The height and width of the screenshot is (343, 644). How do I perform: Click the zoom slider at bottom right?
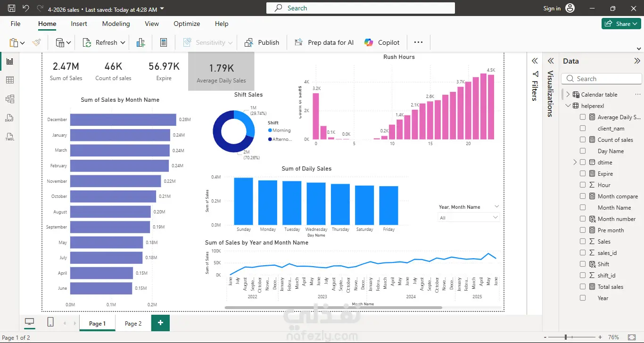point(566,337)
